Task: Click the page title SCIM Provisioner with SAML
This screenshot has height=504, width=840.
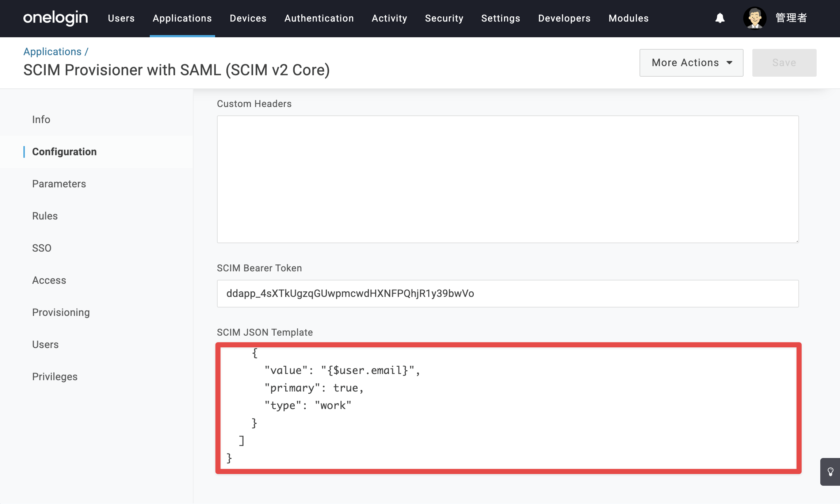Action: (x=176, y=70)
